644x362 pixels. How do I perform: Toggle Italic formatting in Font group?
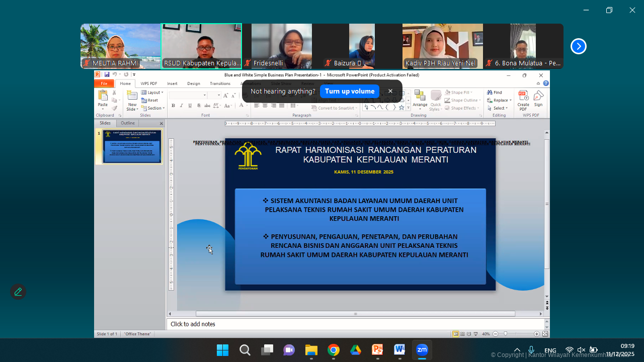coord(181,106)
